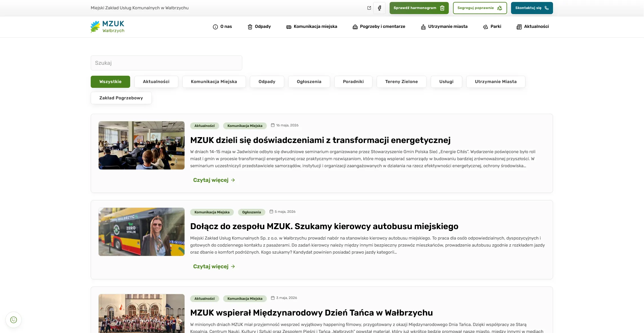Focus the Szukaj search field
The height and width of the screenshot is (333, 644).
[x=166, y=63]
